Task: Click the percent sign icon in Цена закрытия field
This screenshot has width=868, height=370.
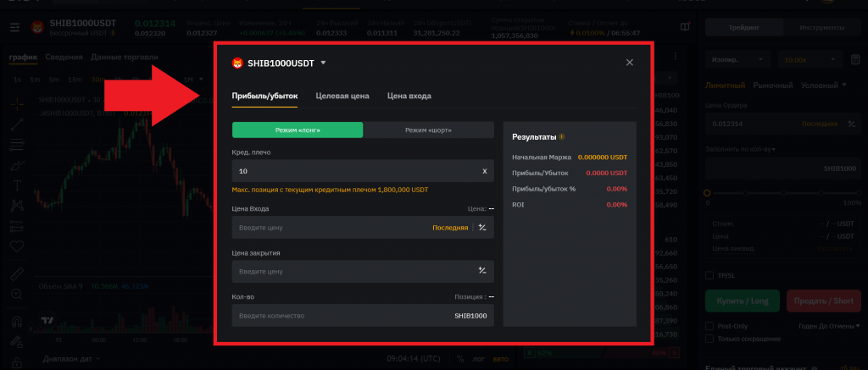Action: [482, 271]
